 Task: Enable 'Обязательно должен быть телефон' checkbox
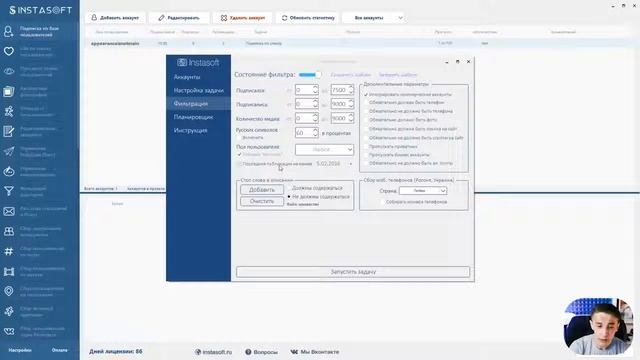366,102
